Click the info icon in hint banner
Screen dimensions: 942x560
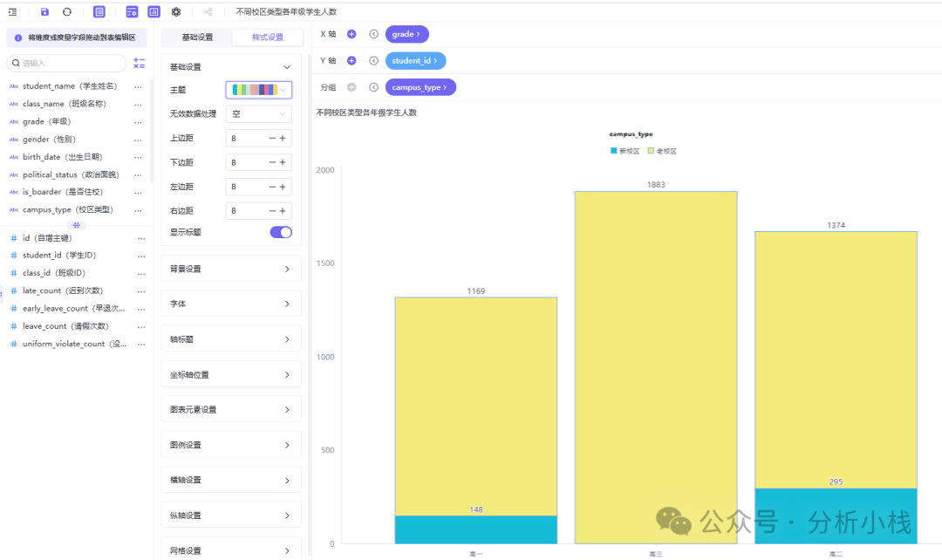[x=18, y=38]
